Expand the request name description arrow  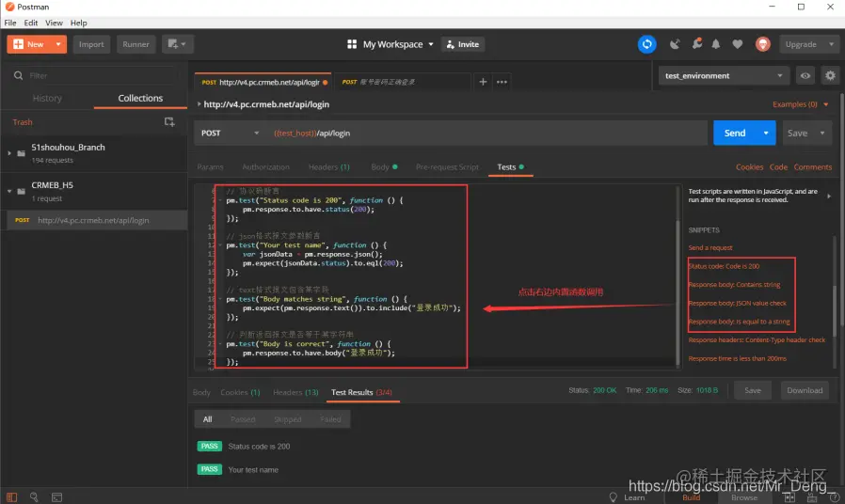(x=199, y=104)
